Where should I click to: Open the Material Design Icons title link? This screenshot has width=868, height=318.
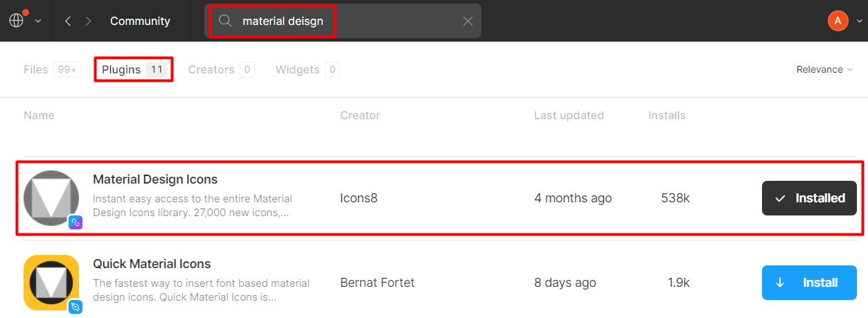coord(155,179)
